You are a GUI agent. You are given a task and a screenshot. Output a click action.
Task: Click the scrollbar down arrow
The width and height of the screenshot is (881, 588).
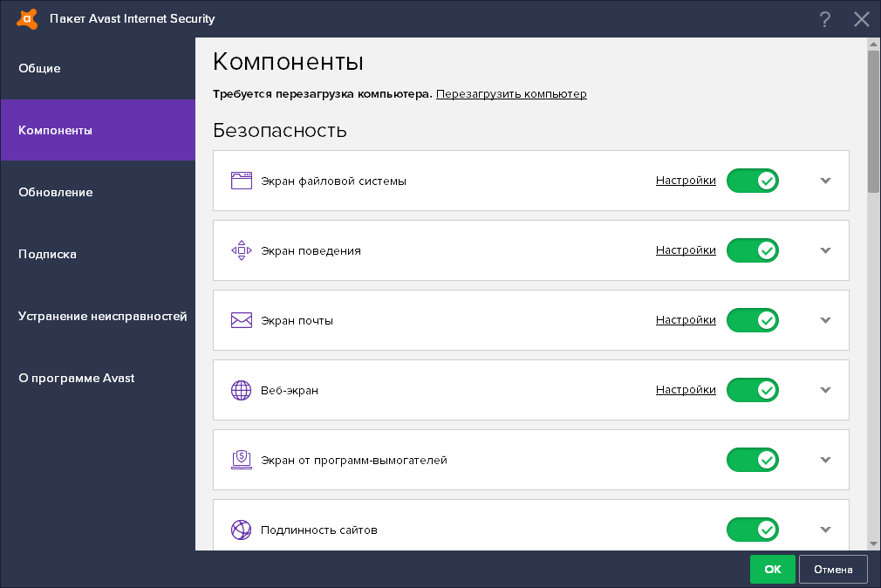coord(873,544)
